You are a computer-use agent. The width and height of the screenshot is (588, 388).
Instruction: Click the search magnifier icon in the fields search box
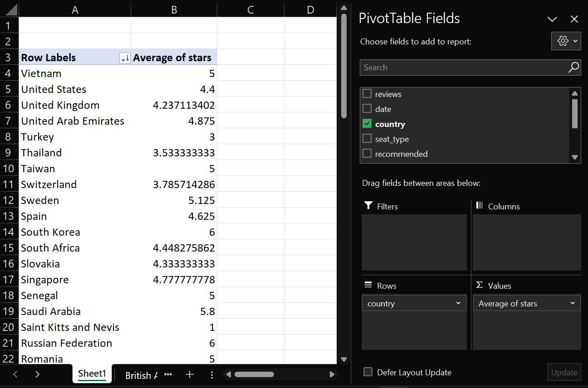[x=573, y=68]
